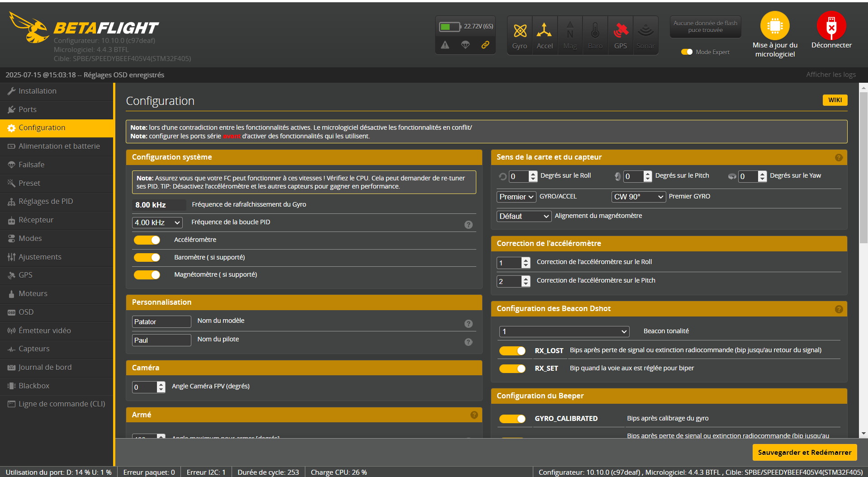Click the Gyro sensor status icon
This screenshot has height=477, width=868.
click(520, 31)
